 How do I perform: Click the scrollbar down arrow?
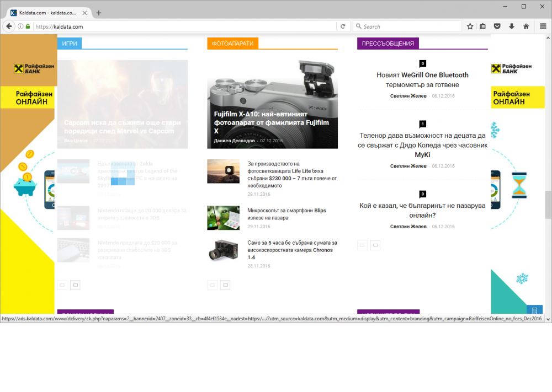click(x=548, y=319)
